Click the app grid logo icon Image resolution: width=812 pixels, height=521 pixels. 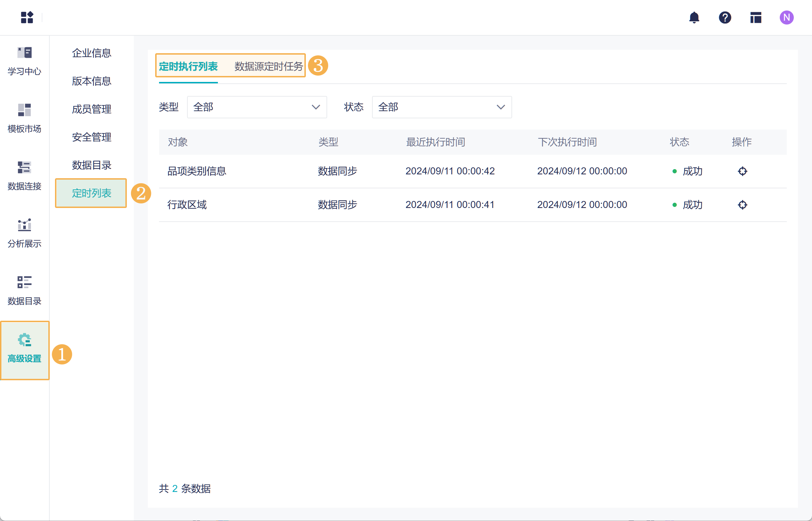coord(27,18)
